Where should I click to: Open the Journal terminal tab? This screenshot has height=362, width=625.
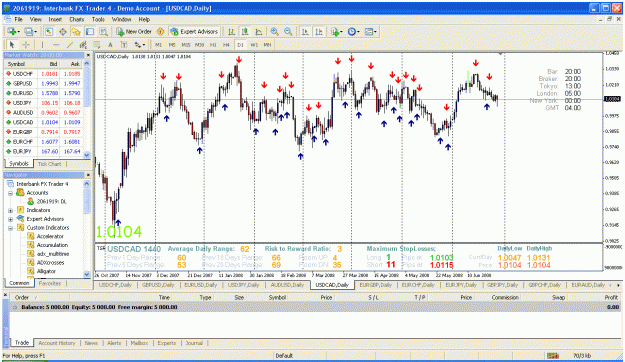point(194,343)
